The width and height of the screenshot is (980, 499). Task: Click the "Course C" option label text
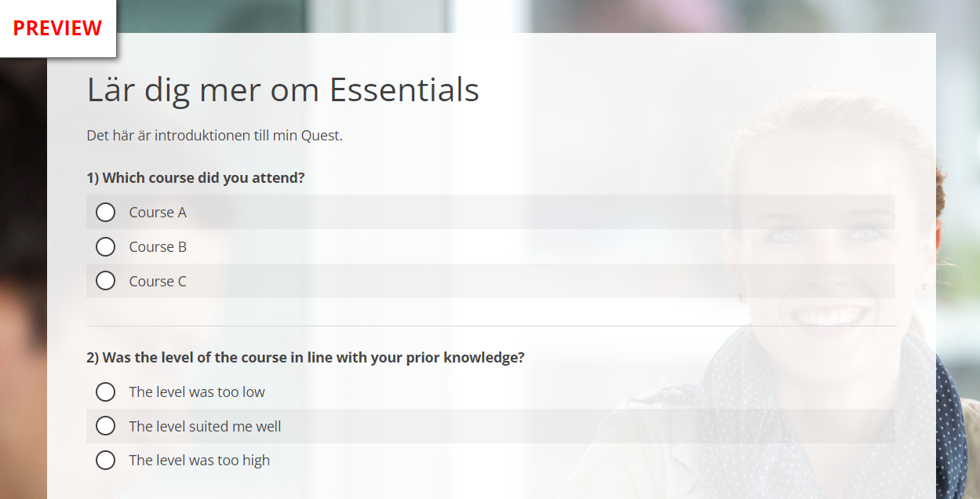point(158,282)
